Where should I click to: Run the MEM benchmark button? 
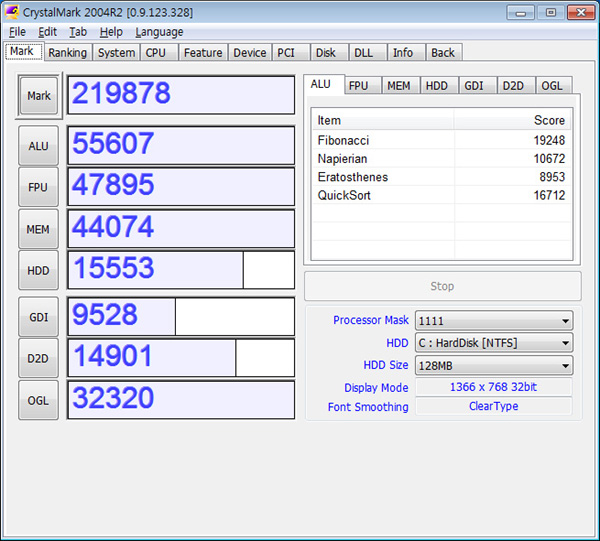click(38, 229)
